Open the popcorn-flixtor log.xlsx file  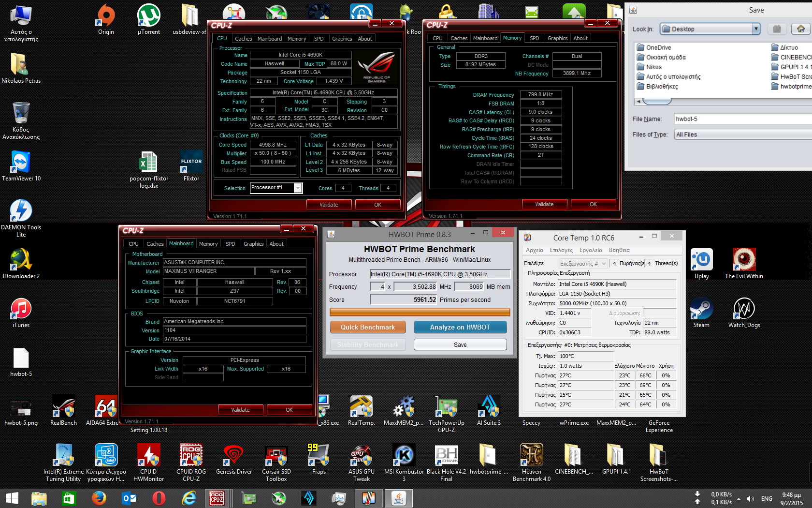148,169
